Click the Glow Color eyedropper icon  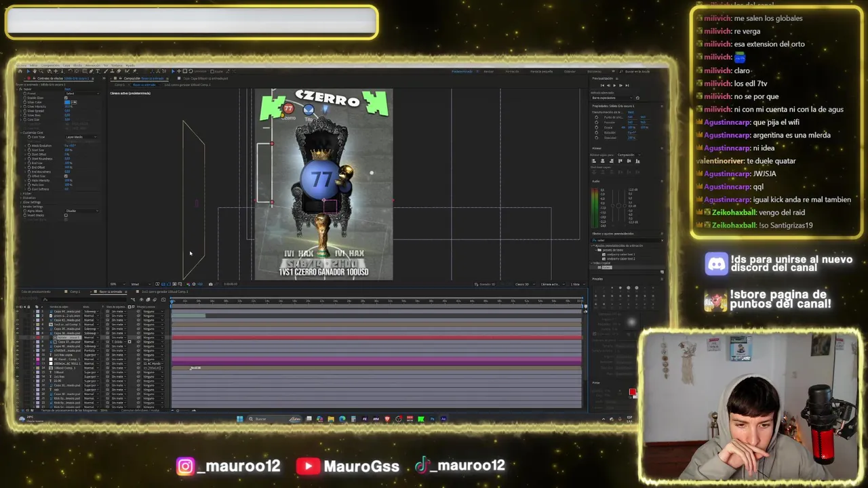click(x=74, y=102)
